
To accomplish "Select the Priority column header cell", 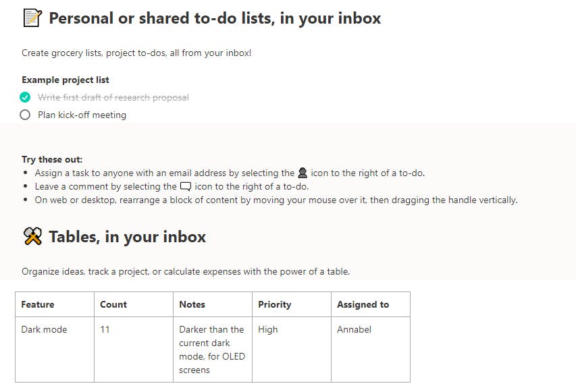I will click(x=291, y=304).
